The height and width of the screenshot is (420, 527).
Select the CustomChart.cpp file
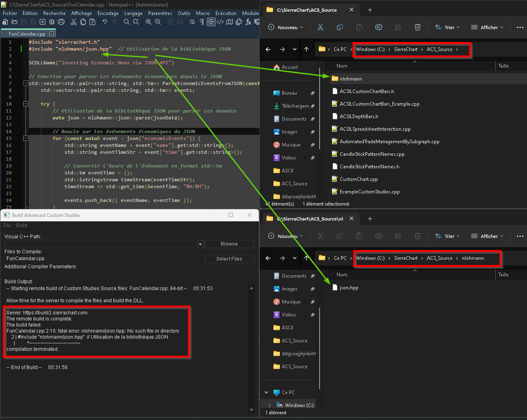[358, 179]
